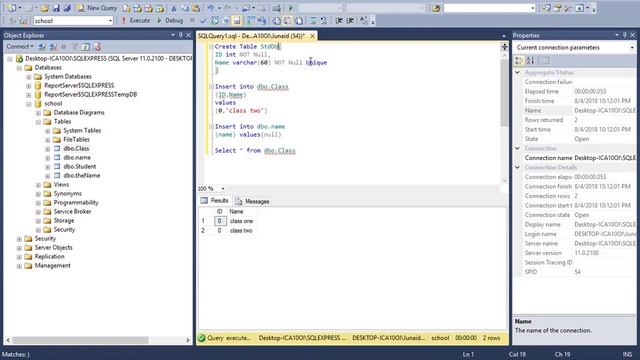Click the Save icon in the toolbar
This screenshot has width=640, height=360.
(56, 8)
